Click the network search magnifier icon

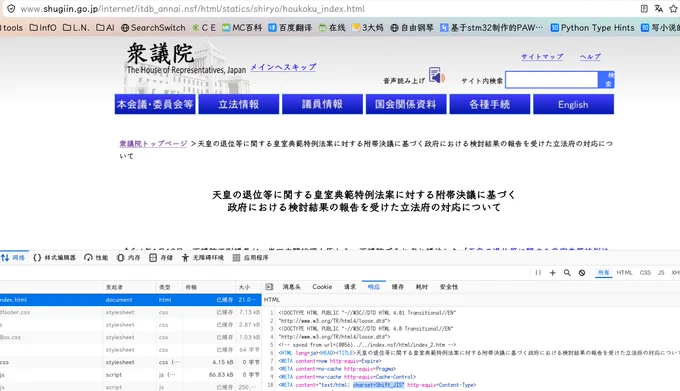[x=567, y=273]
